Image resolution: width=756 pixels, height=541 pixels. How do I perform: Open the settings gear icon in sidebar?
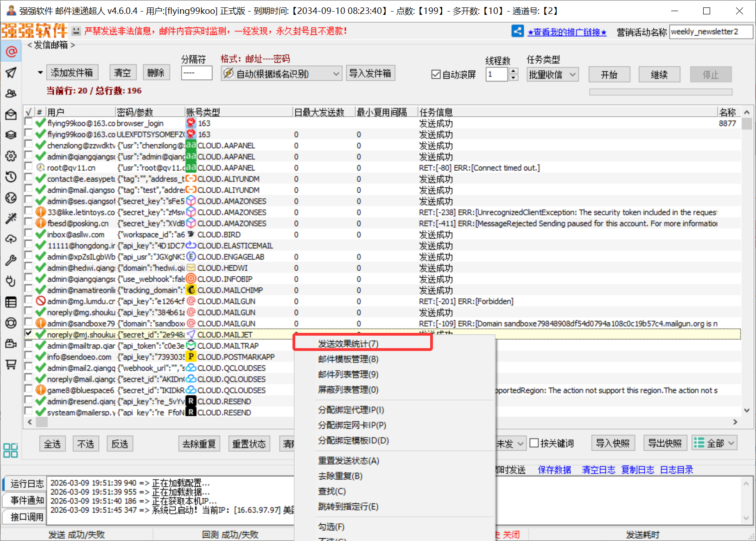point(11,156)
